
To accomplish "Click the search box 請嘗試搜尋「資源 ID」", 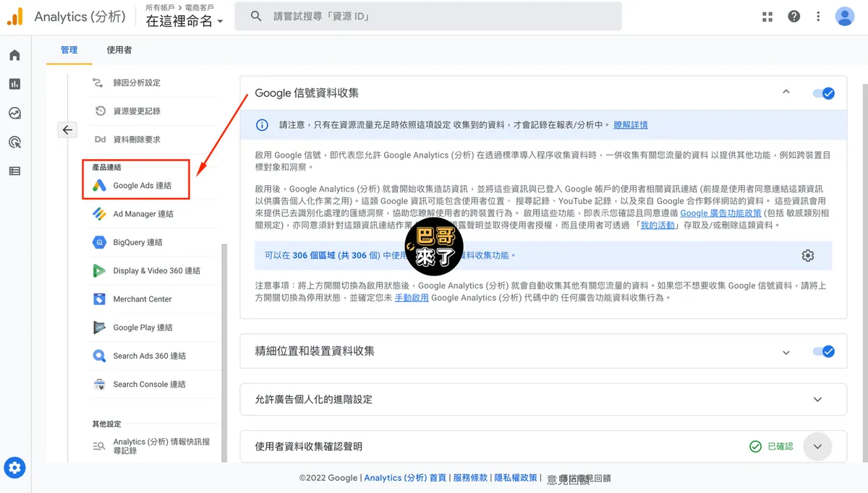I will 428,16.
